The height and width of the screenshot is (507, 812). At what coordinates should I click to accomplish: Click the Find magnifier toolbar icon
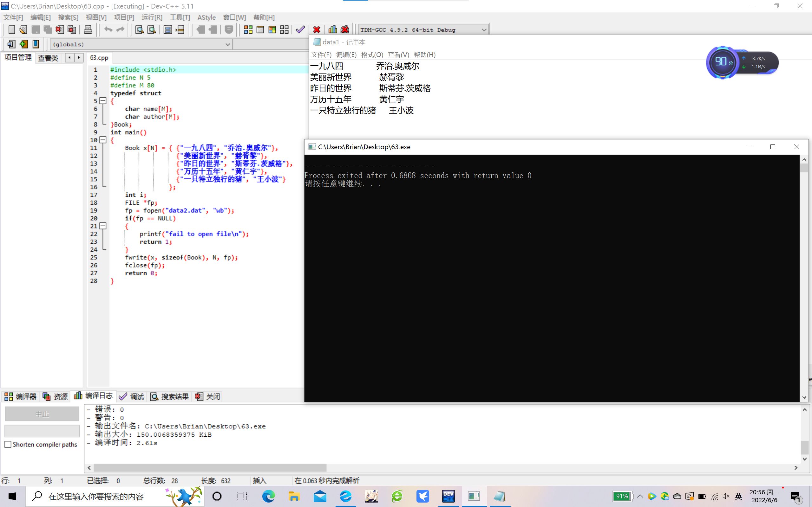click(139, 29)
